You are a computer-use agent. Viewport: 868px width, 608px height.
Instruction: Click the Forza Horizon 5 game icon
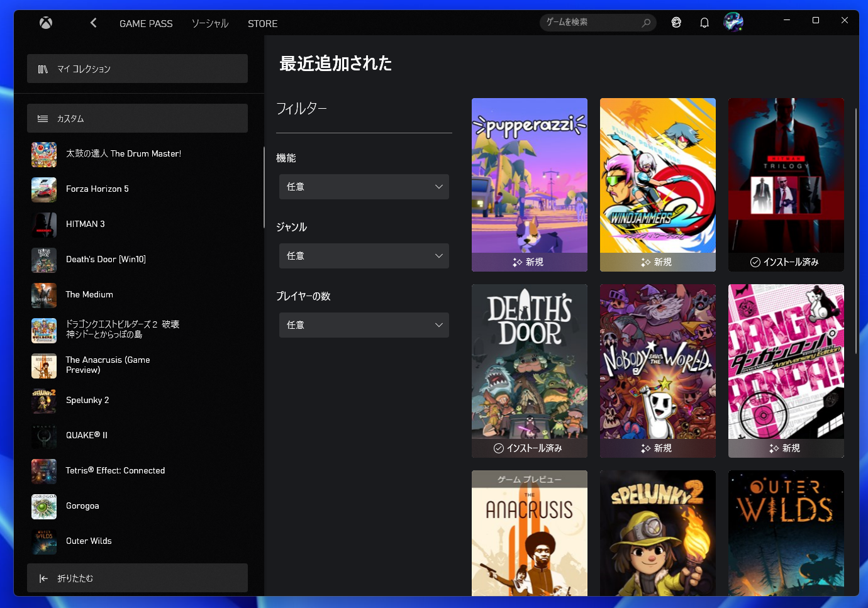(x=44, y=190)
